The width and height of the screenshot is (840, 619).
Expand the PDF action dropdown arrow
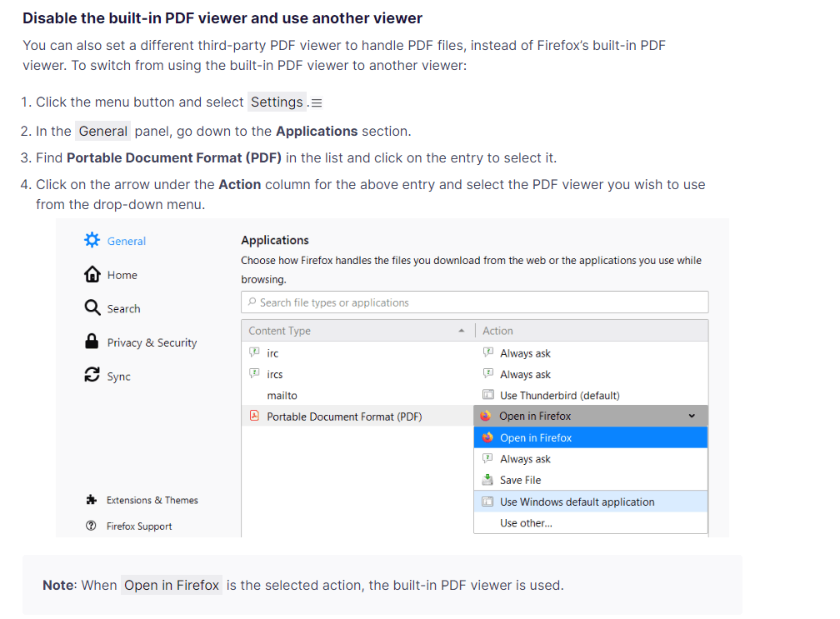[x=692, y=416]
